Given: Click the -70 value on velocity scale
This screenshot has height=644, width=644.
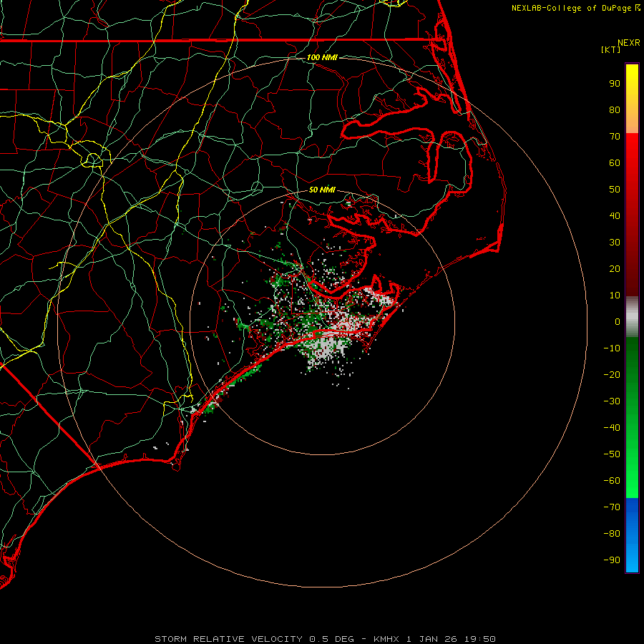Looking at the screenshot, I should point(612,507).
